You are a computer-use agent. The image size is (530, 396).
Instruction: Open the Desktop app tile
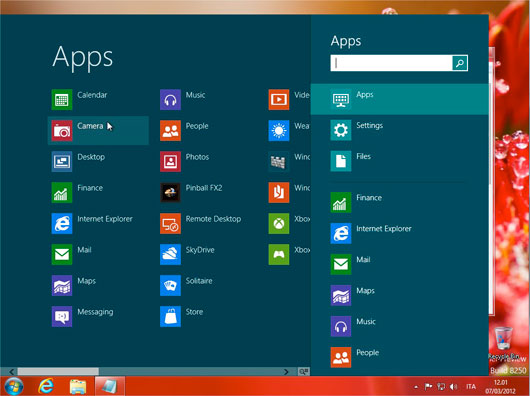click(x=62, y=162)
